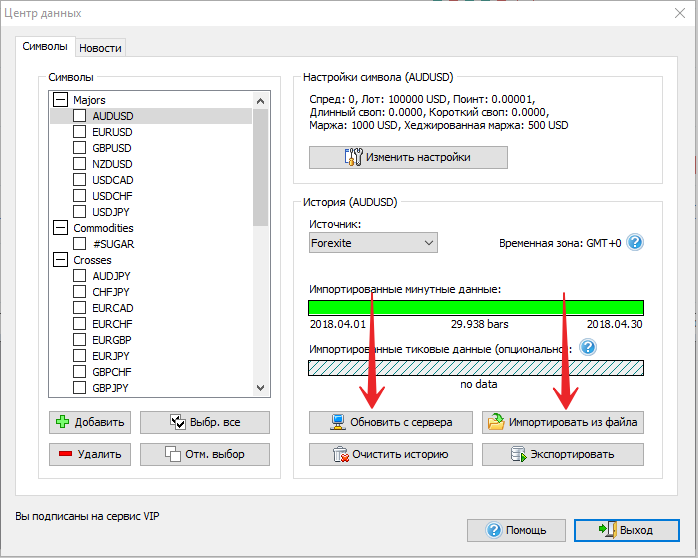Screen dimensions: 698x558
Task: Click the green plus Добавить icon
Action: pos(62,422)
